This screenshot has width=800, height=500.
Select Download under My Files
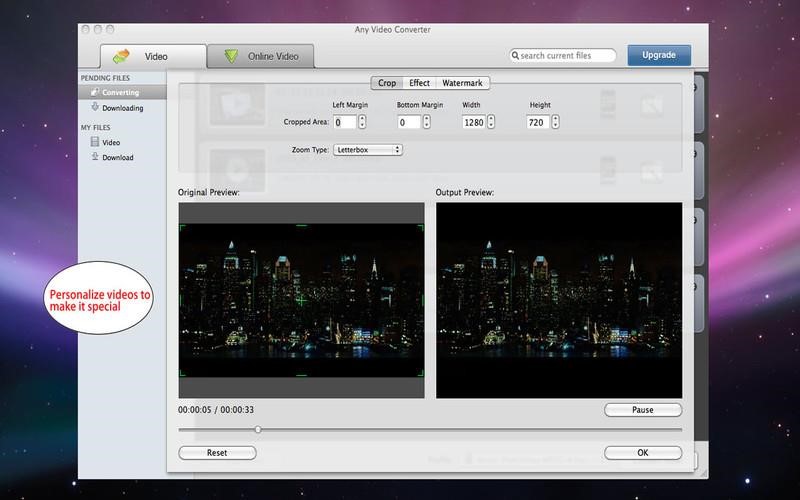pyautogui.click(x=117, y=157)
